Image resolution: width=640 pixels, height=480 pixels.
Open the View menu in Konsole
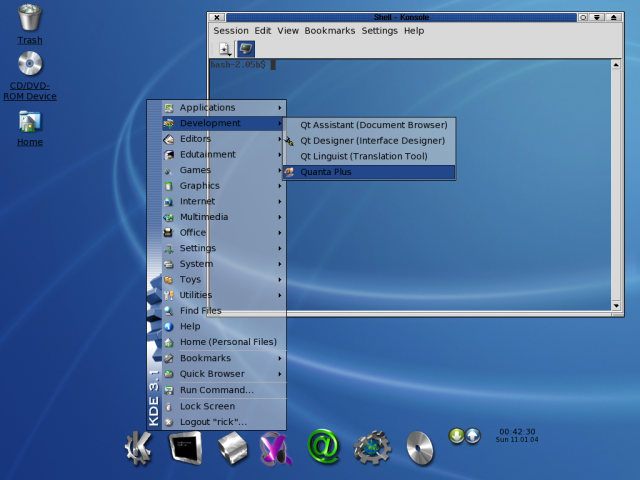click(288, 31)
